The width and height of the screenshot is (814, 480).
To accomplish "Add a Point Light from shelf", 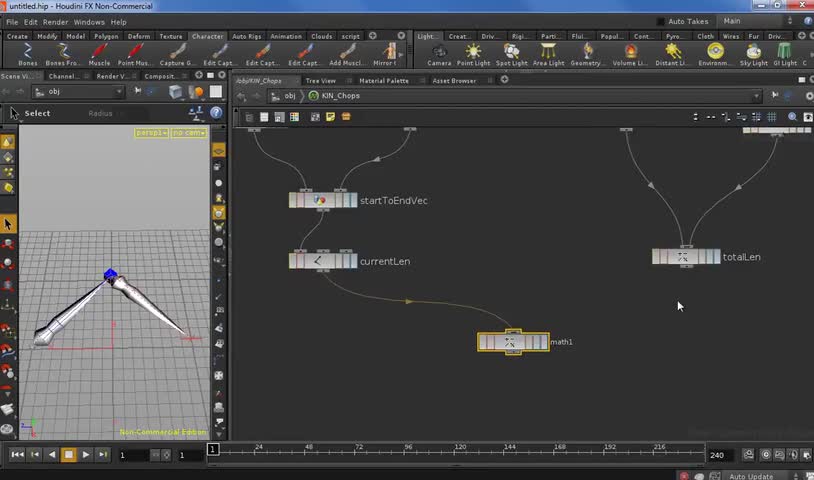I will [x=472, y=54].
